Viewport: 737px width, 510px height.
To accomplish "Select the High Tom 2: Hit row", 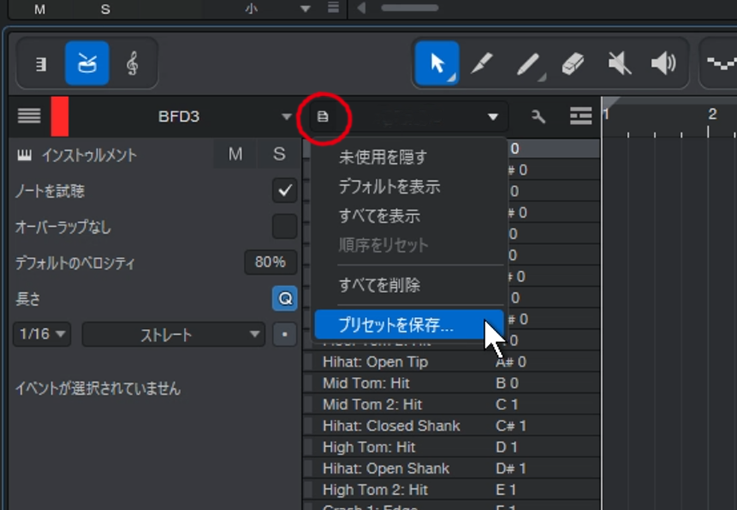I will pyautogui.click(x=451, y=490).
